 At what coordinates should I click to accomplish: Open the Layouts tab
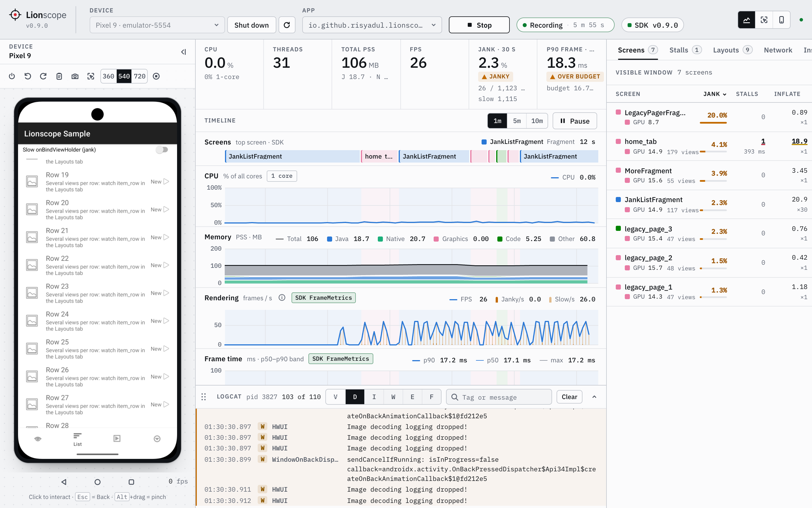point(732,50)
